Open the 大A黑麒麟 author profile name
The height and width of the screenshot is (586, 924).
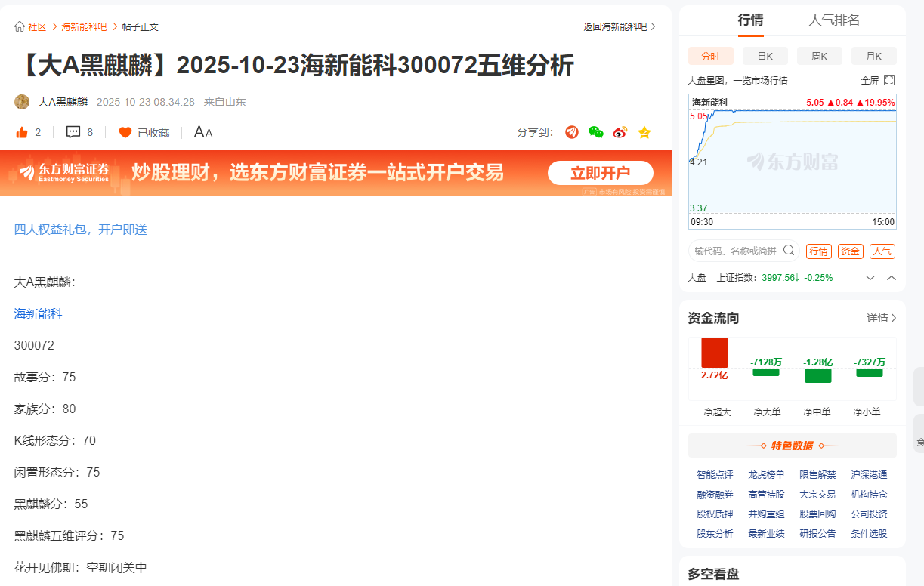(x=63, y=102)
